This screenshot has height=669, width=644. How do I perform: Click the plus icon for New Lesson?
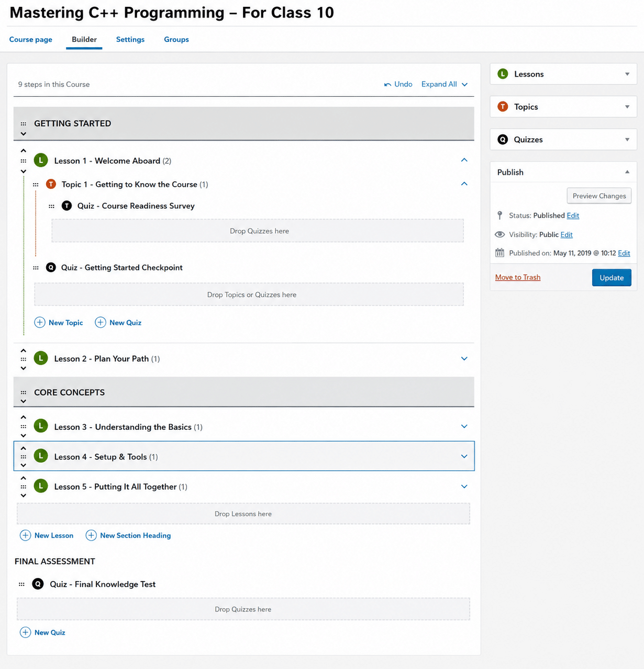point(25,535)
